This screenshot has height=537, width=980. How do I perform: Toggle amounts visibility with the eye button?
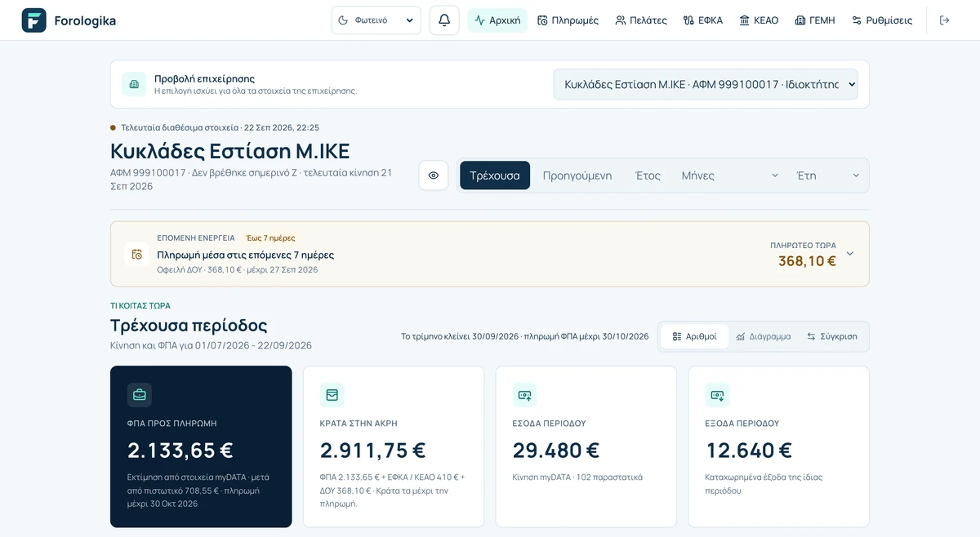tap(434, 175)
